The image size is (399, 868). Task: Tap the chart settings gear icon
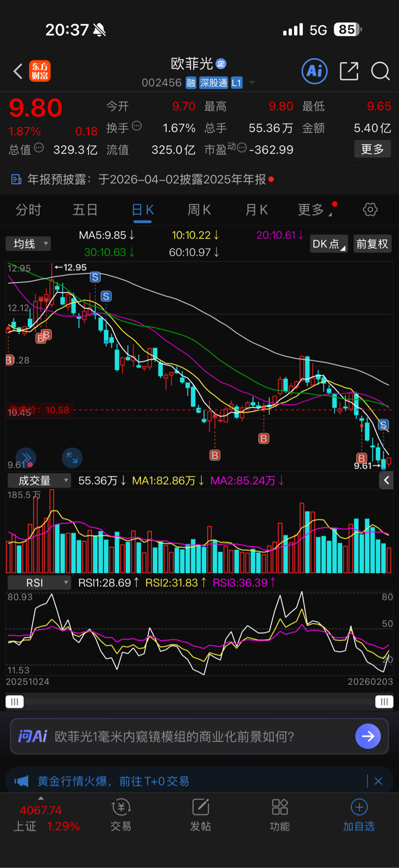click(370, 210)
